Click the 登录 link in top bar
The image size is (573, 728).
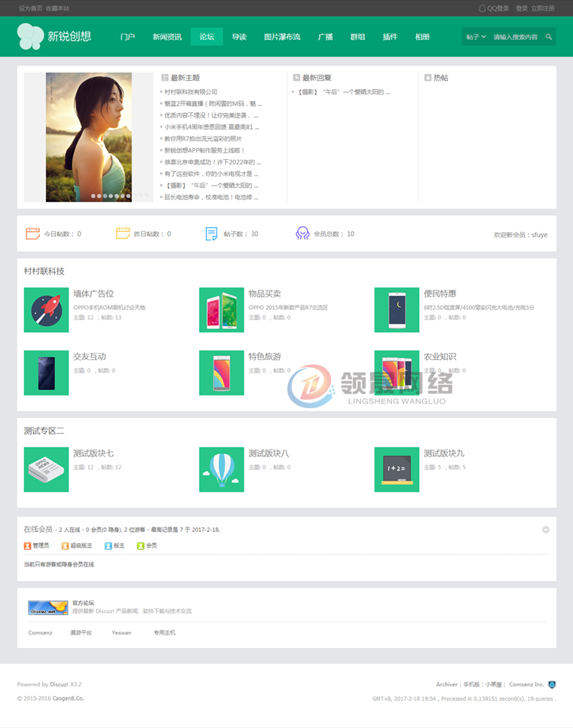[522, 8]
